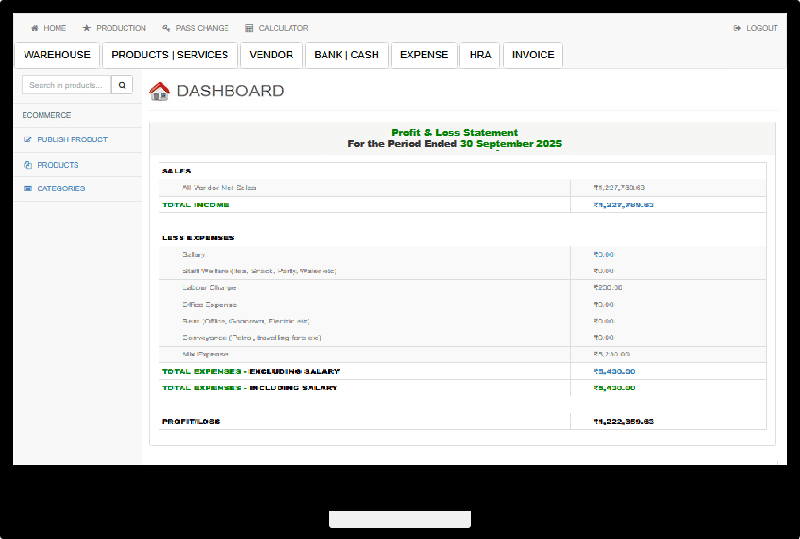Click the Dashboard house icon
The width and height of the screenshot is (800, 539).
coord(159,91)
